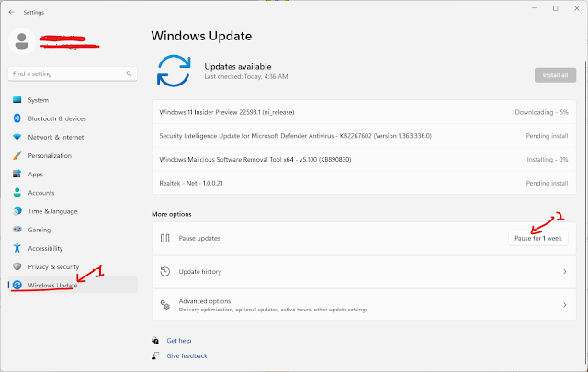This screenshot has height=372, width=588.
Task: Select Windows Update in the sidebar
Action: pyautogui.click(x=73, y=285)
